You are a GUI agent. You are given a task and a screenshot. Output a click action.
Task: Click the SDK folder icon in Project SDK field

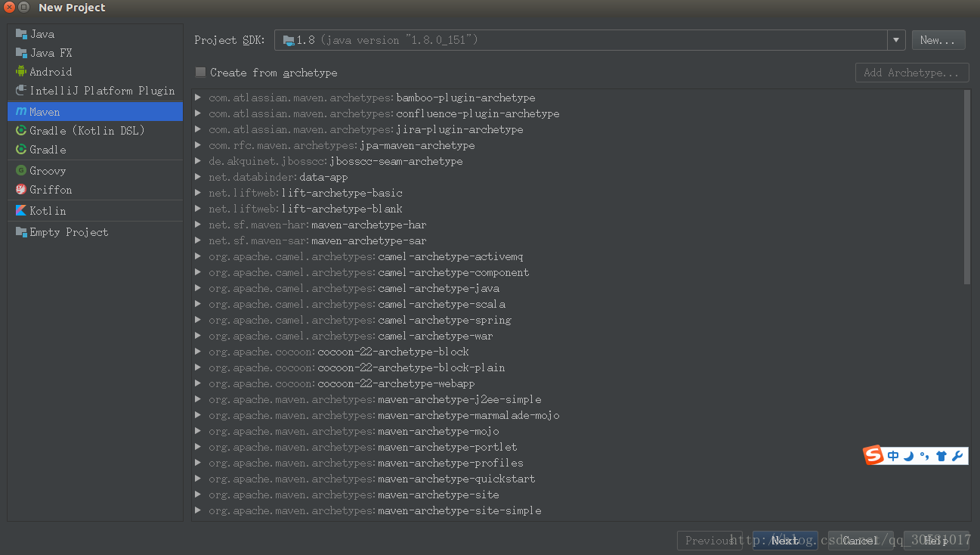tap(289, 40)
